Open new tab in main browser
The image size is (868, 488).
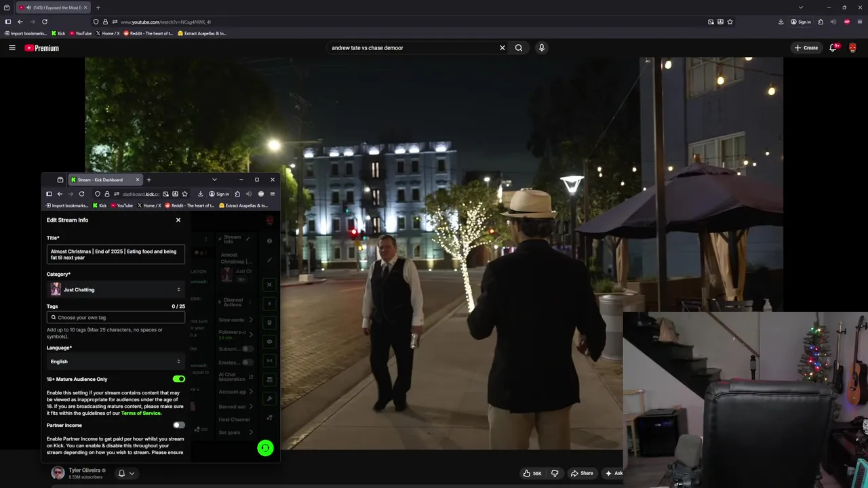[x=98, y=7]
